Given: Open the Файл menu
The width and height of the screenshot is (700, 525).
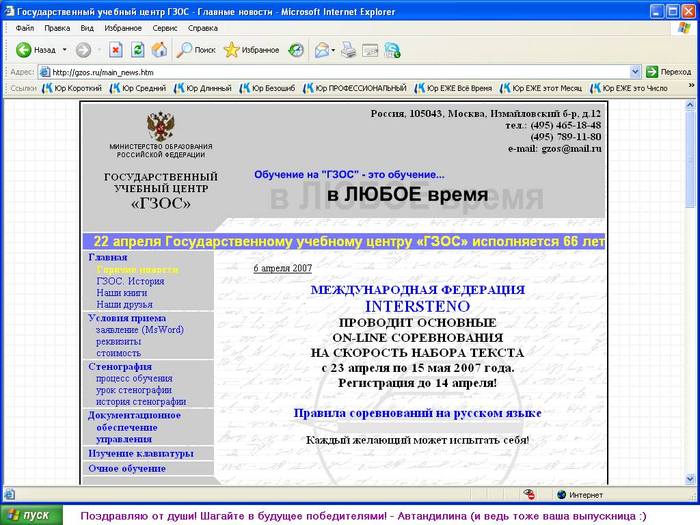Looking at the screenshot, I should (25, 28).
